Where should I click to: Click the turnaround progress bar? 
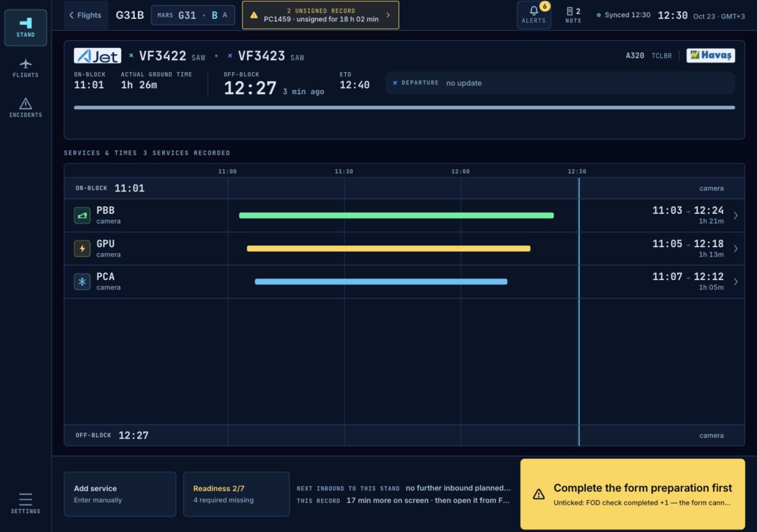[x=405, y=108]
